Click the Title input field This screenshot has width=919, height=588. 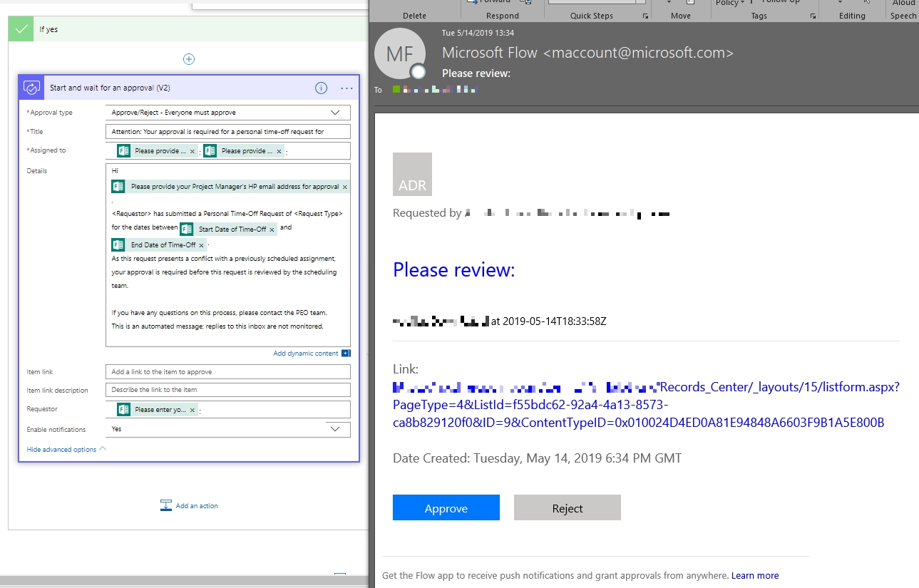pos(228,131)
